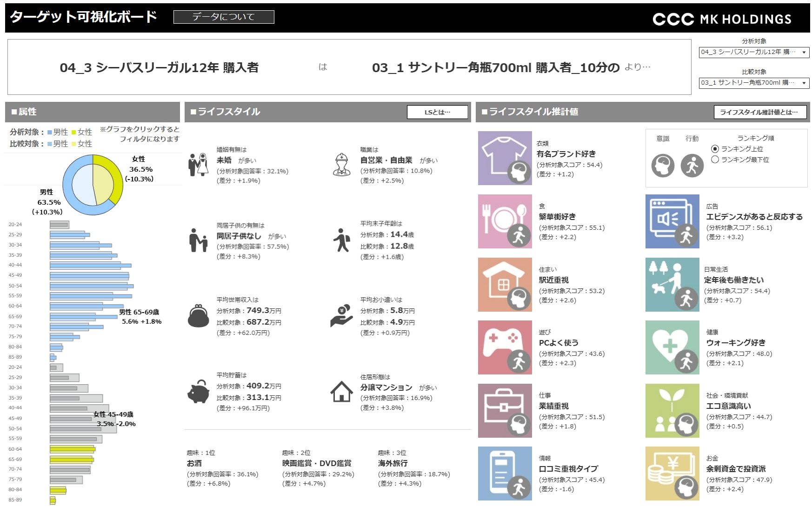Click the female 60-64 yellow bar

pos(73,449)
